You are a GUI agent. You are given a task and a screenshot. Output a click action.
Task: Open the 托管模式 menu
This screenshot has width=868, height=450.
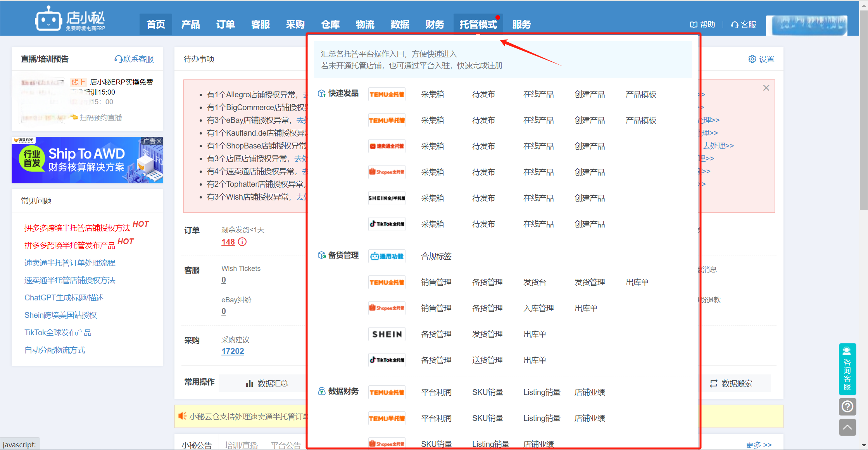(478, 24)
